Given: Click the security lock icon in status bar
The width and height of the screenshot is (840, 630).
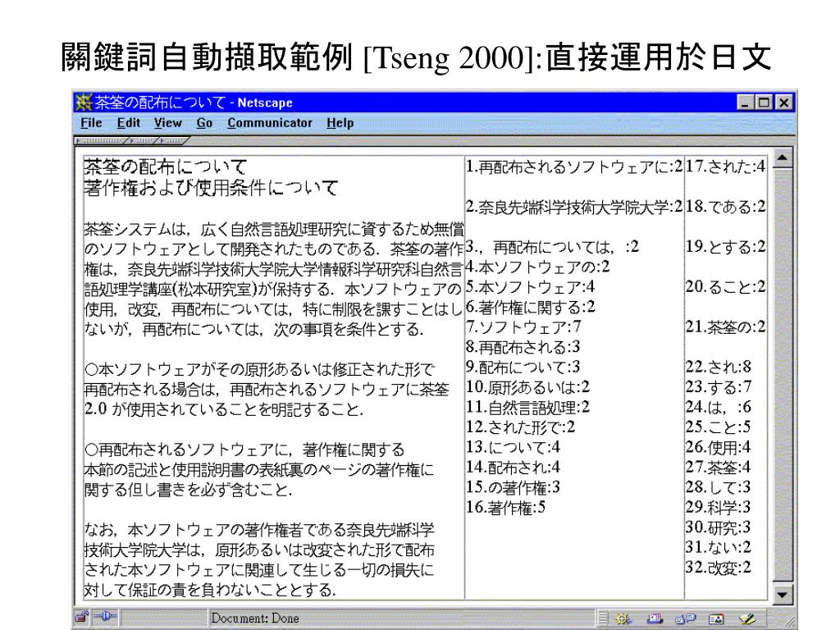Looking at the screenshot, I should tap(82, 617).
